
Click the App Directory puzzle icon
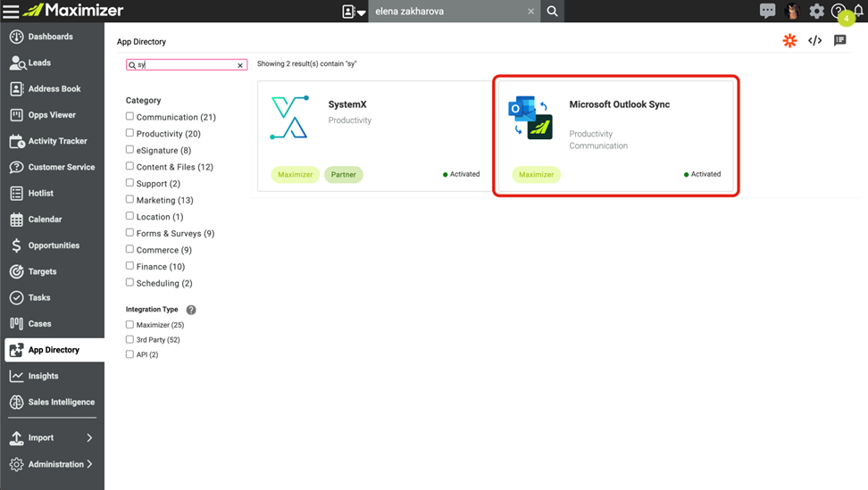[x=17, y=350]
